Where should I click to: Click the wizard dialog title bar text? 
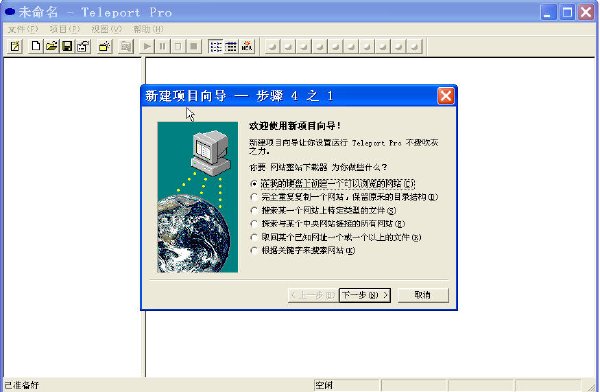coord(239,96)
